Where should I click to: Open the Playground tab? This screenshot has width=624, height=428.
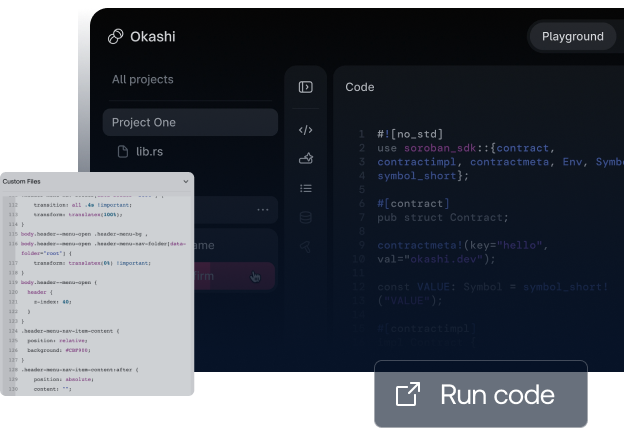pos(572,36)
